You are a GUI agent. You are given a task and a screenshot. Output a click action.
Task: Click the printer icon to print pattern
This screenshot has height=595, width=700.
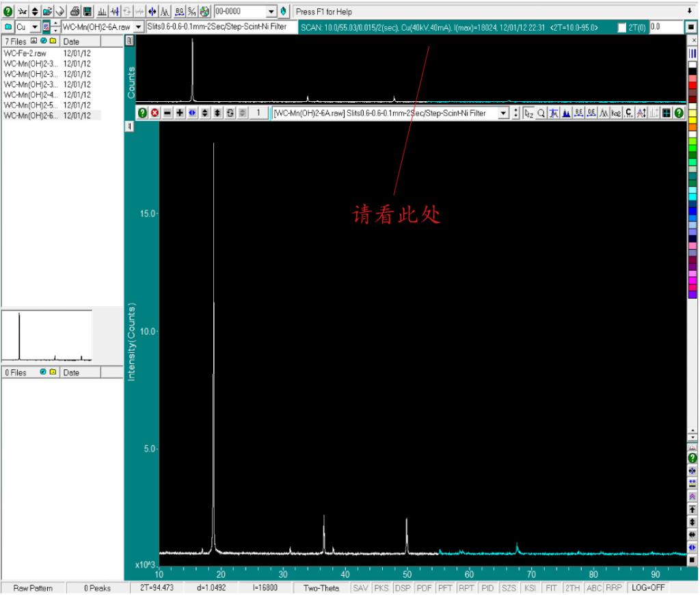pos(75,11)
